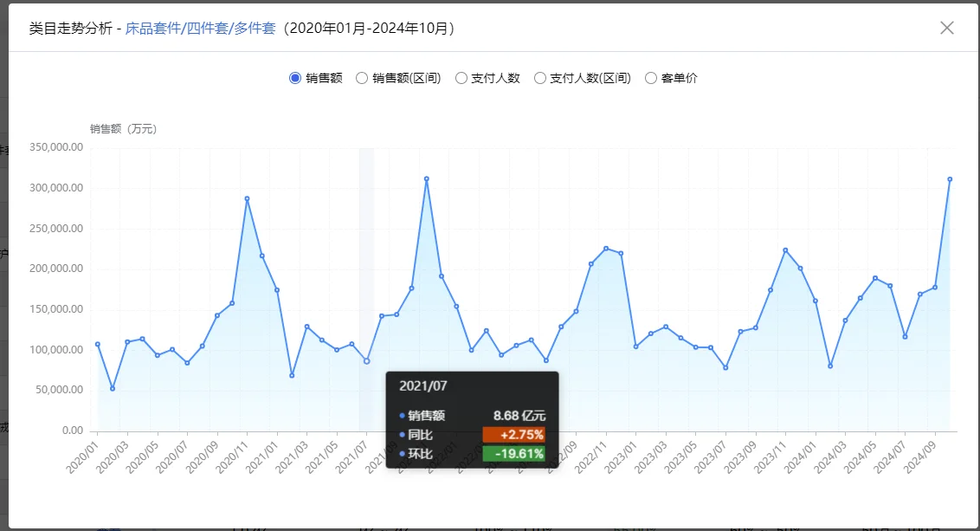Image resolution: width=980 pixels, height=531 pixels.
Task: Click the 2021/07 highlighted data point
Action: pyautogui.click(x=367, y=361)
